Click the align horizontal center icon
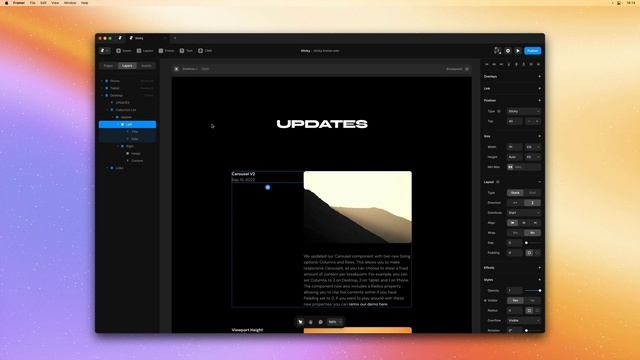 click(494, 64)
